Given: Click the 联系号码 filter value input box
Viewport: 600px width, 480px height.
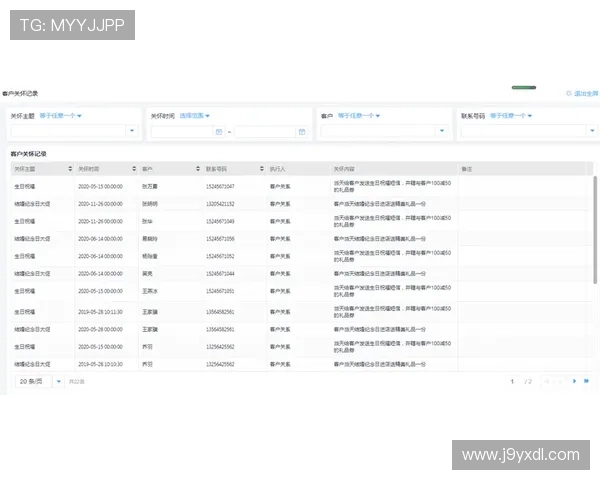Looking at the screenshot, I should (x=526, y=131).
